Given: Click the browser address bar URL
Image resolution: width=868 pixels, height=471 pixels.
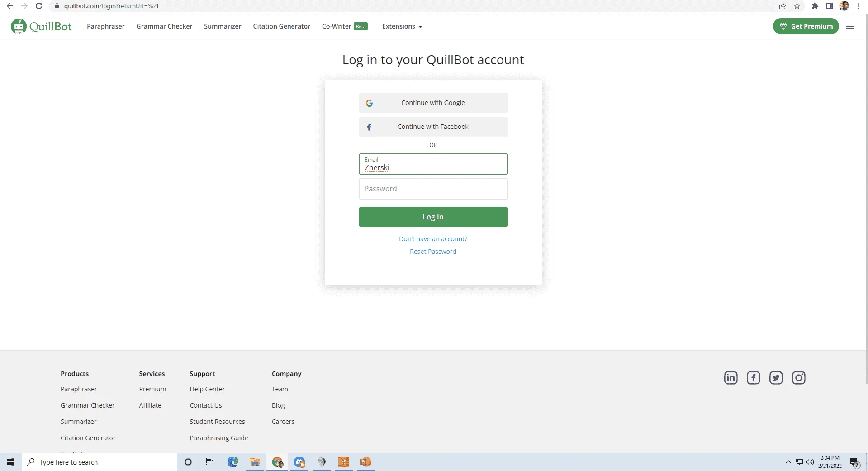Looking at the screenshot, I should [x=112, y=6].
